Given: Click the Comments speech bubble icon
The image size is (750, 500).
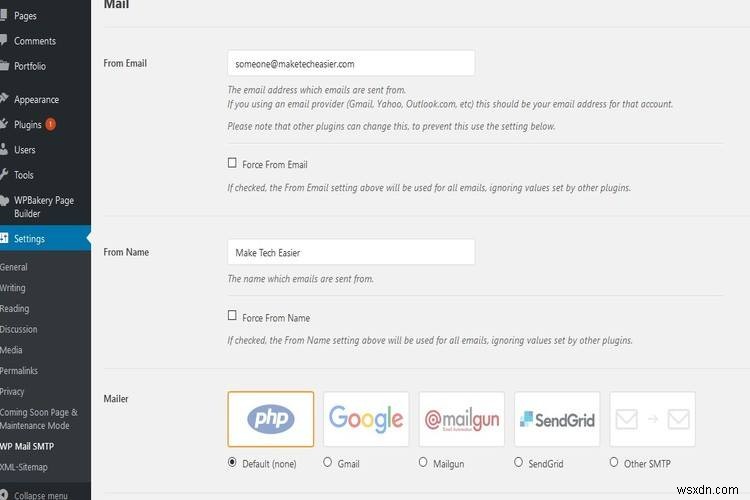Looking at the screenshot, I should [4, 41].
